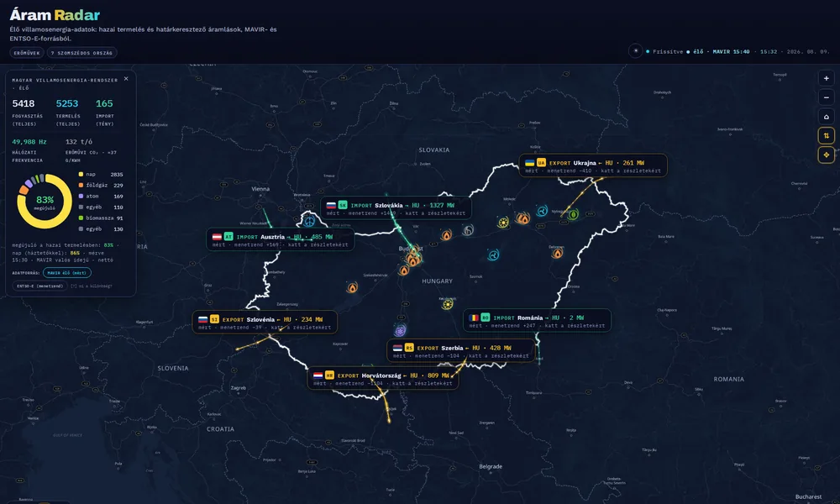840x504 pixels.
Task: Toggle the 7 SZOMSZÉDOS ORSZÁG chip
Action: click(x=82, y=53)
